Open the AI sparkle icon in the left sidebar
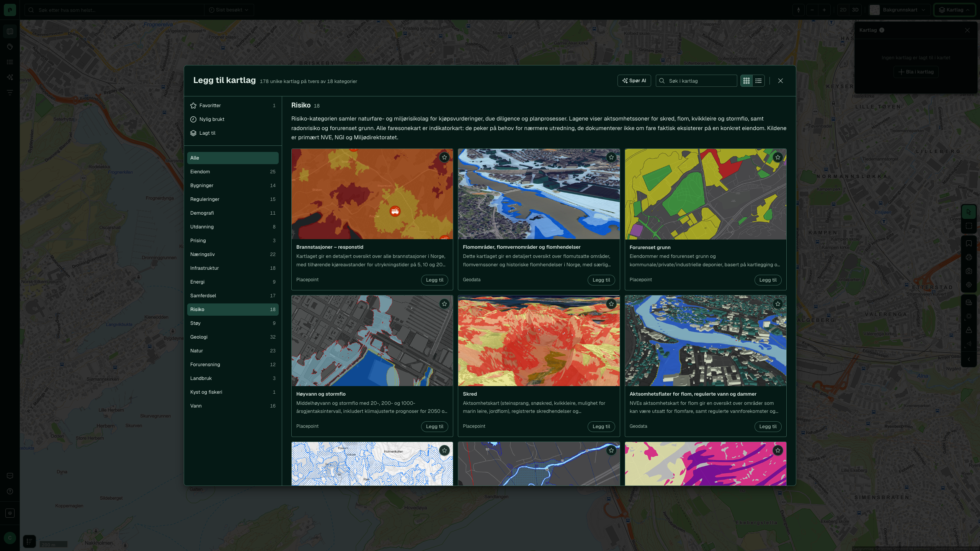 pyautogui.click(x=10, y=77)
